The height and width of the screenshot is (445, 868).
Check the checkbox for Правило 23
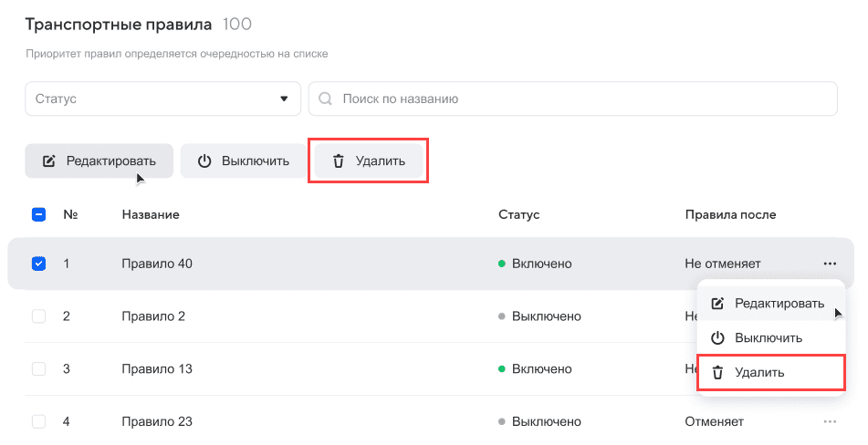click(38, 421)
